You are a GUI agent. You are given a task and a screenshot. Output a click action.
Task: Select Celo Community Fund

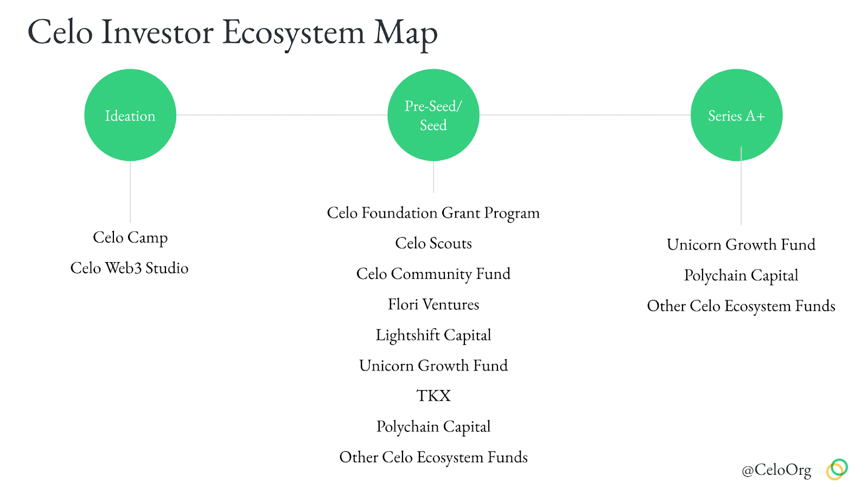coord(433,274)
